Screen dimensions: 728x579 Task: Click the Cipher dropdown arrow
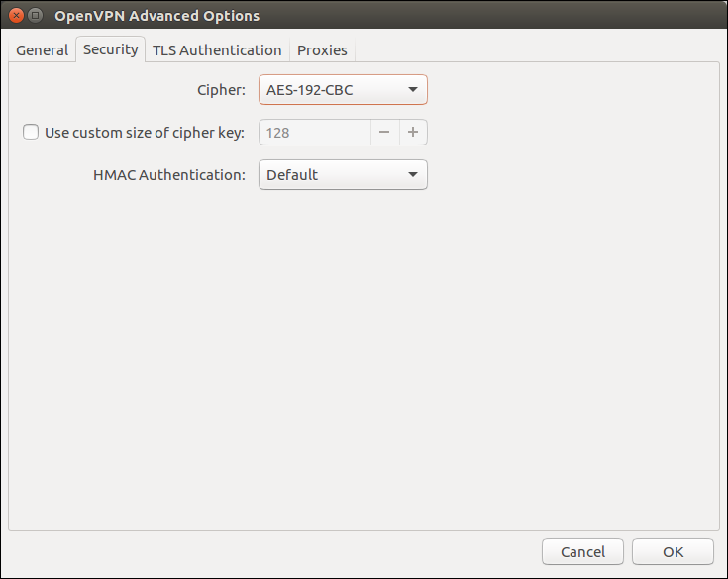pyautogui.click(x=413, y=90)
